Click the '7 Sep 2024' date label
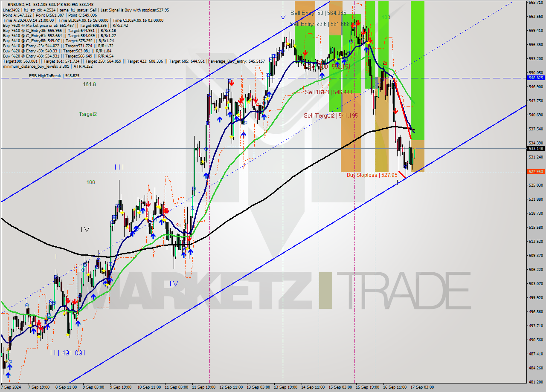Viewport: 546px width, 392px height. tap(10, 387)
